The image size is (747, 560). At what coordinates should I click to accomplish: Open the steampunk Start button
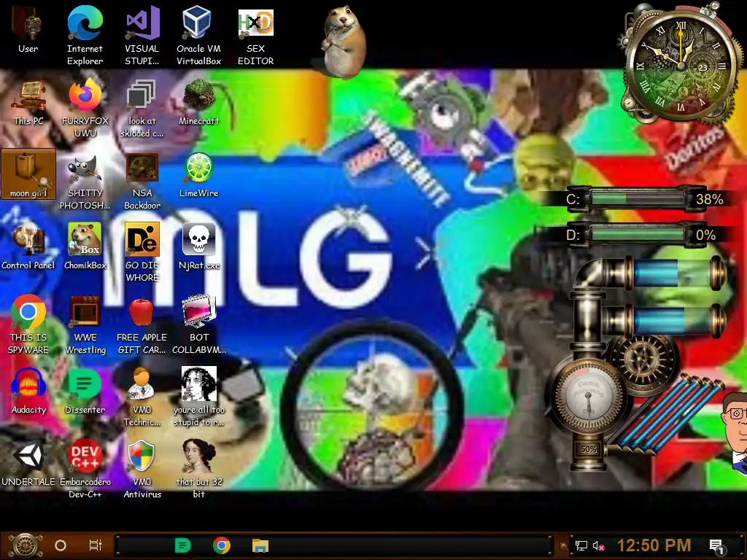click(26, 545)
